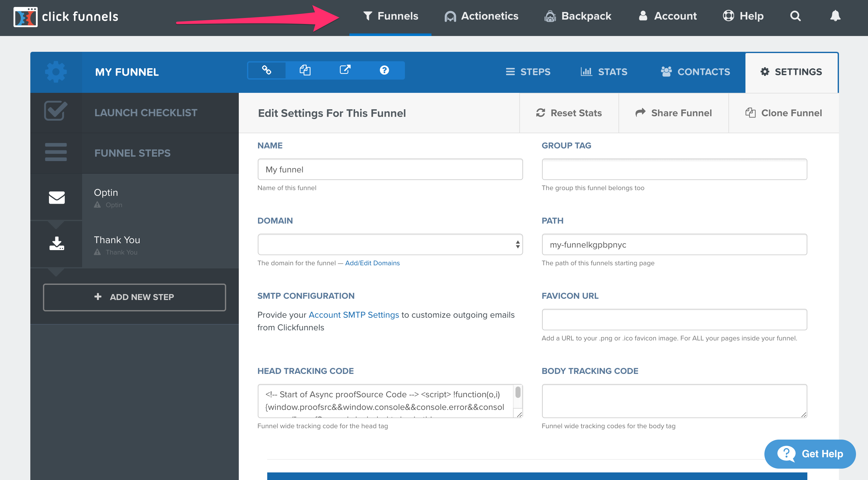The width and height of the screenshot is (868, 480).
Task: Click the Launch Checklist checkmark icon
Action: (56, 111)
